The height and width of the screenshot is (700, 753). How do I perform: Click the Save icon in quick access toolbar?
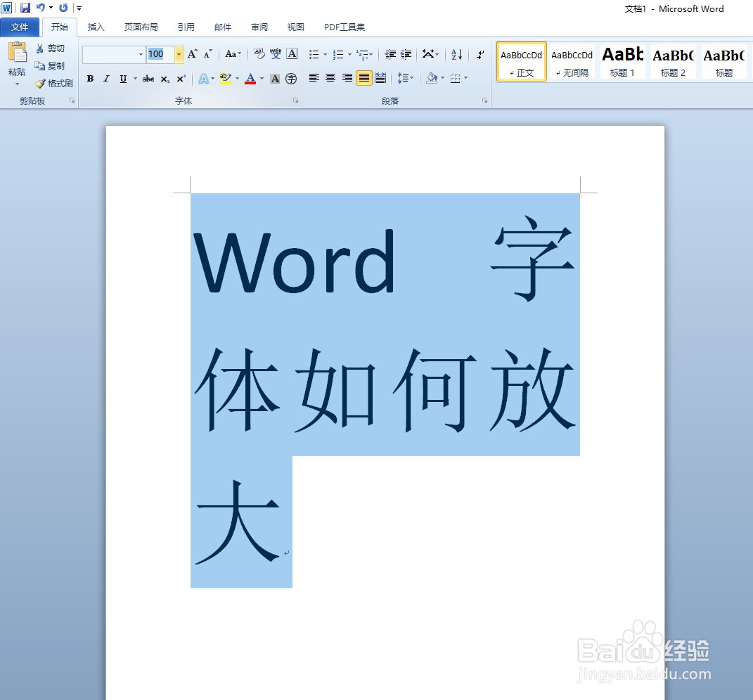25,8
